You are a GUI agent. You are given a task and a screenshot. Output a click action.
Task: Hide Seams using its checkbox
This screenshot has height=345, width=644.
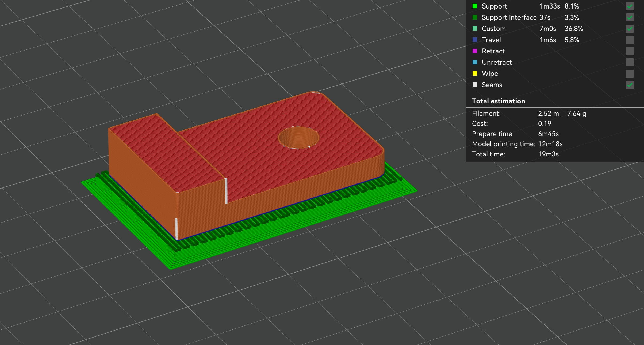(x=630, y=85)
